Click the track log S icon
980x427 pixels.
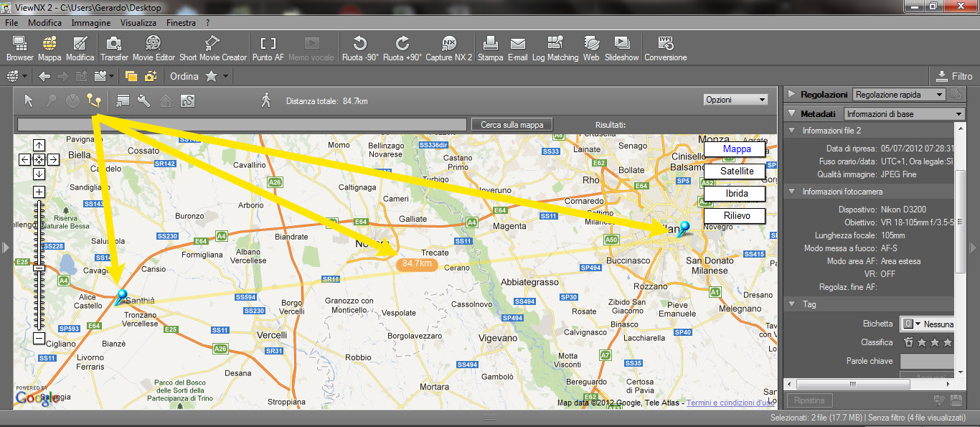pos(187,100)
